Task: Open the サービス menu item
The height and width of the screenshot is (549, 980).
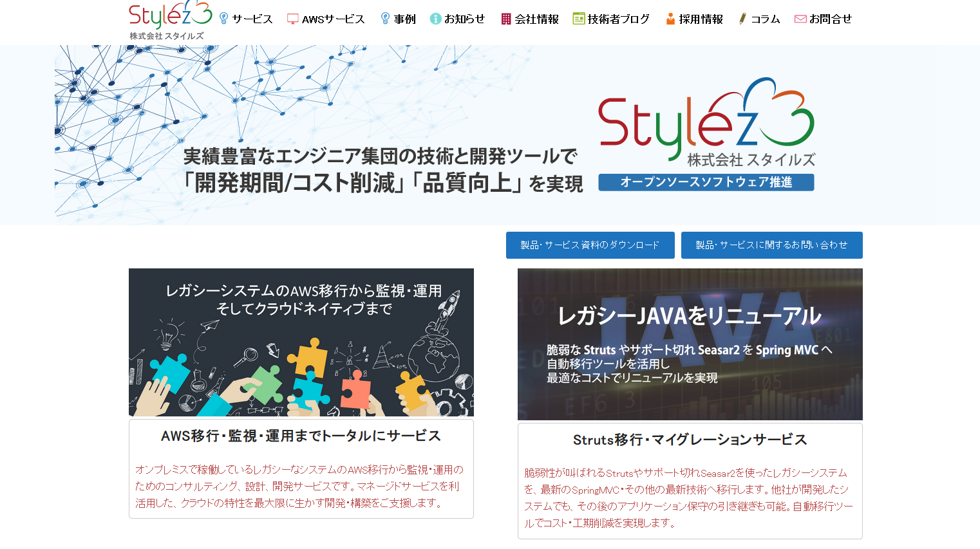Action: point(252,19)
